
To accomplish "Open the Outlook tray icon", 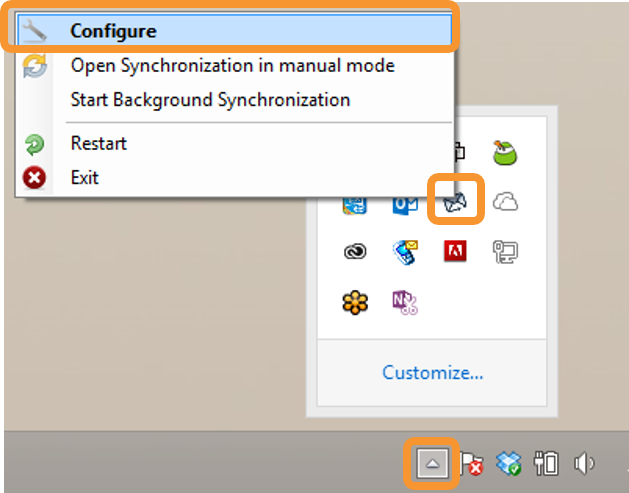I will click(x=405, y=204).
